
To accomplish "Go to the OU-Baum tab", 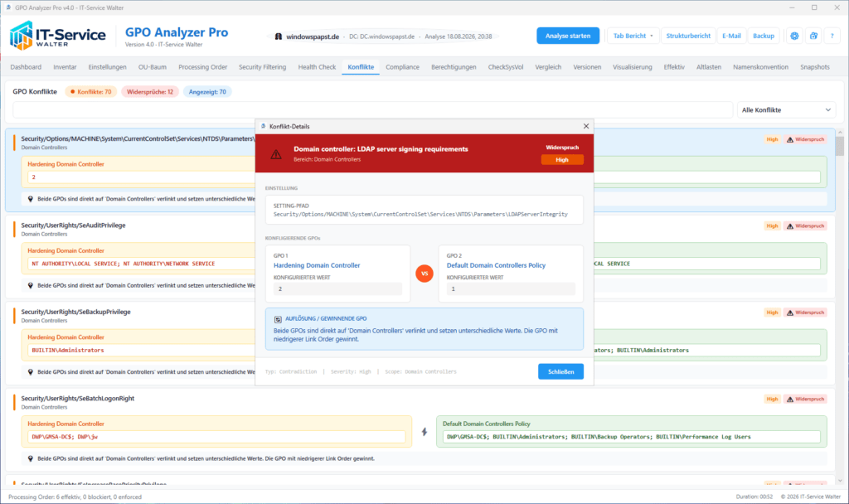I will tap(153, 67).
